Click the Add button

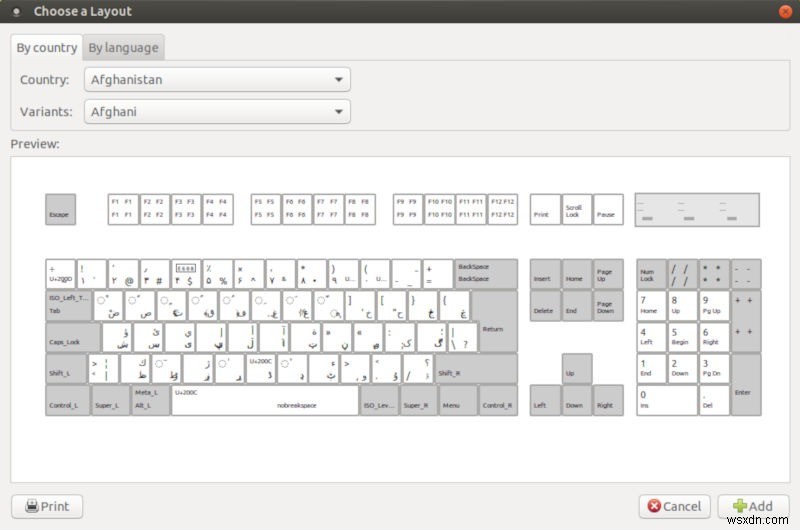click(x=753, y=507)
